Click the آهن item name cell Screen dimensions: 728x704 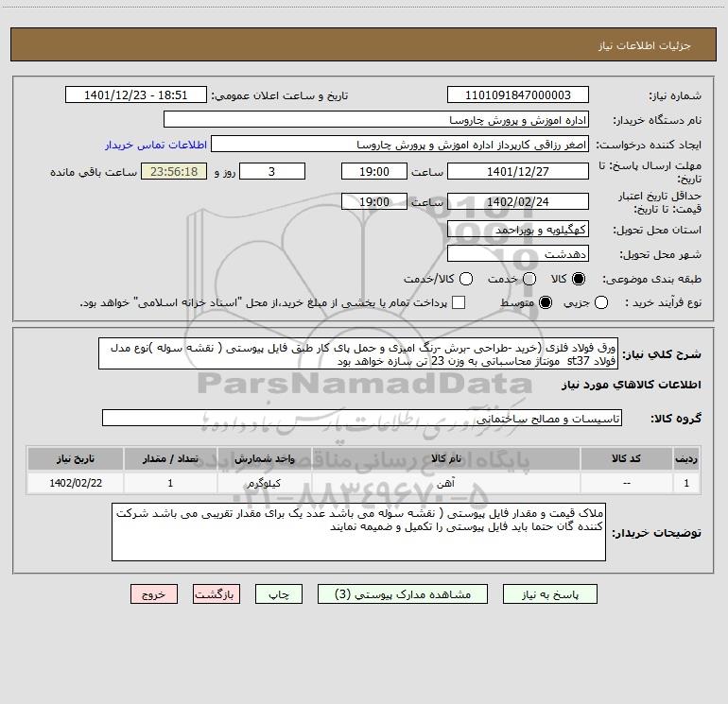click(445, 483)
